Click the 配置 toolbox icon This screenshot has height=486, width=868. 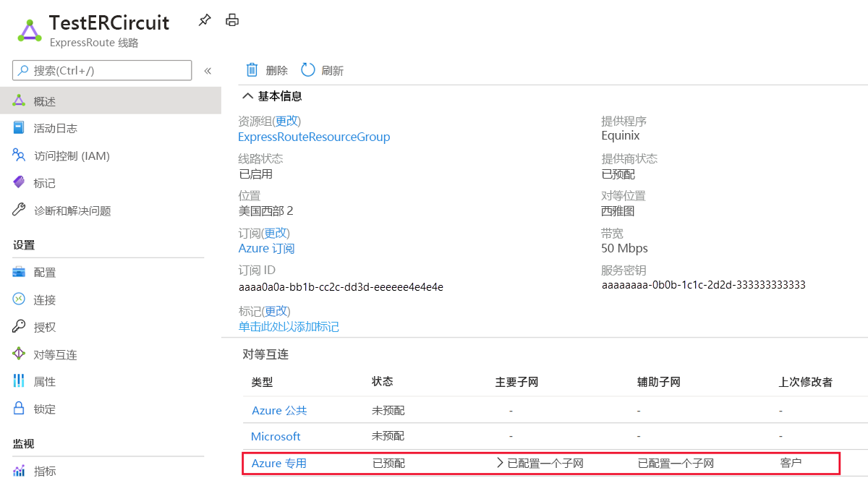20,272
